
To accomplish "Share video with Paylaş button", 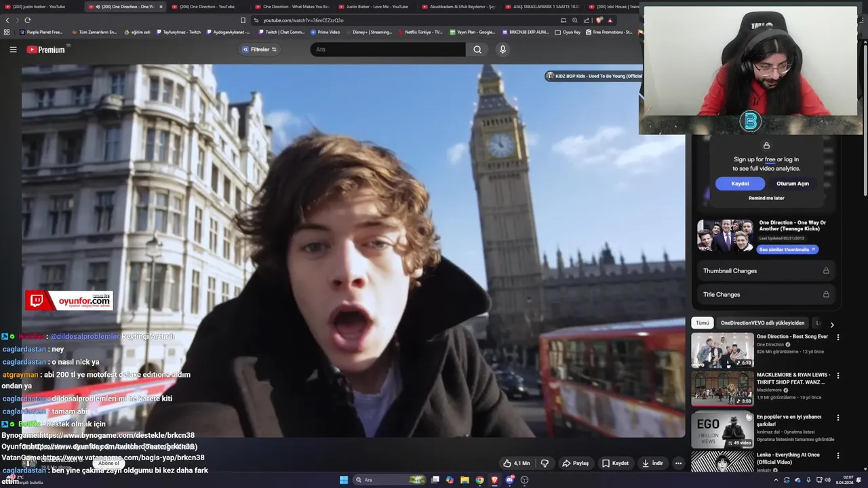I will click(575, 464).
